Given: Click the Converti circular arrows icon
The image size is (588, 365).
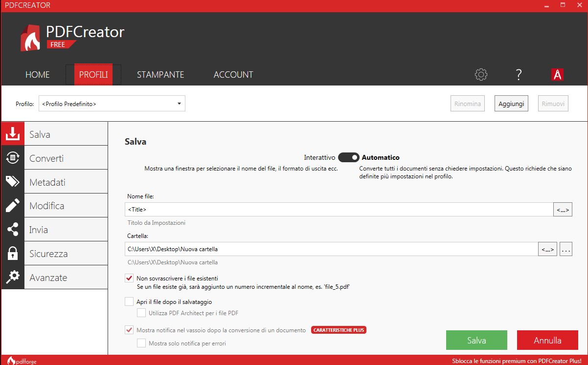Looking at the screenshot, I should (x=13, y=158).
